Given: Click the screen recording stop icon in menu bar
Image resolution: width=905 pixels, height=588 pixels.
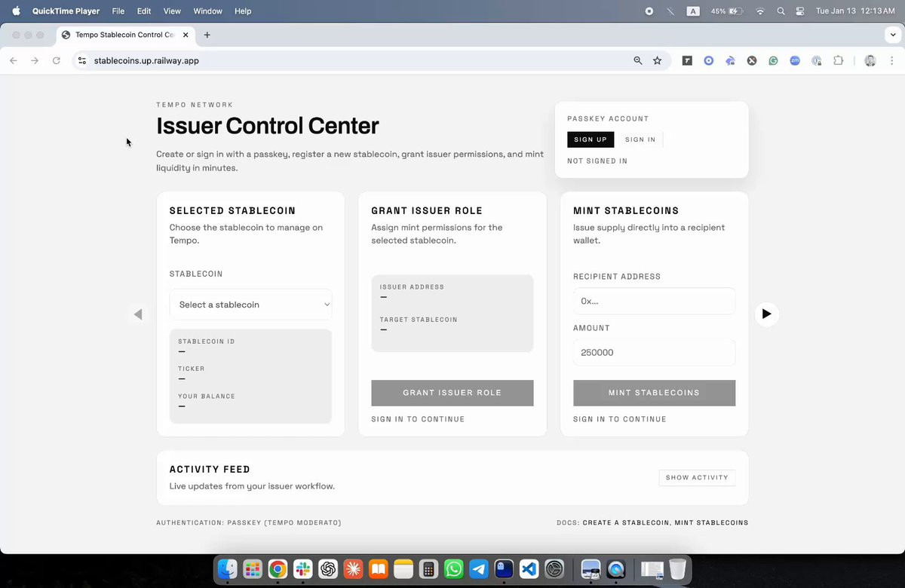Looking at the screenshot, I should (x=649, y=11).
